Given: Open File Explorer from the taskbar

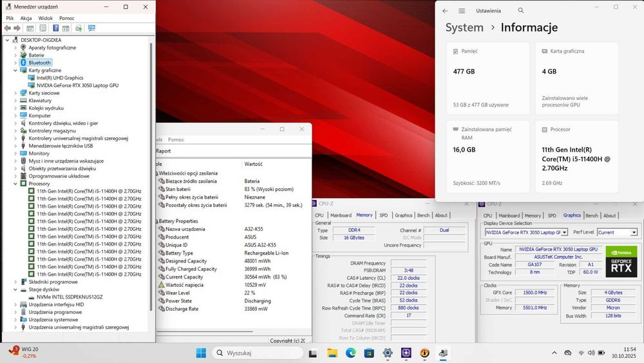Looking at the screenshot, I should (332, 353).
